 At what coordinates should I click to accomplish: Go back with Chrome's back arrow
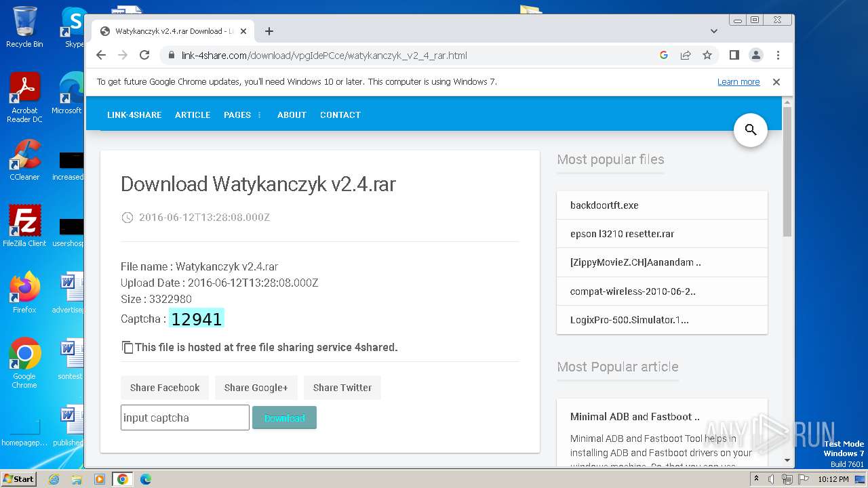(x=101, y=55)
